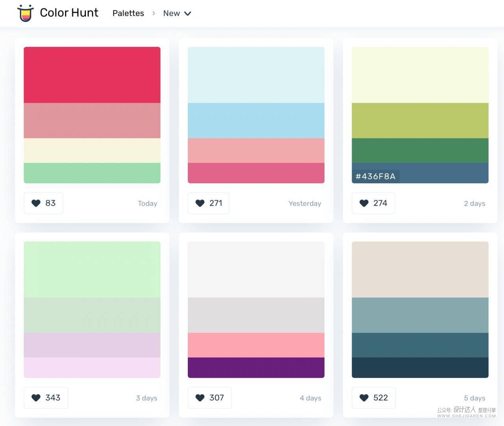Image resolution: width=504 pixels, height=426 pixels.
Task: Select the lilac swatch in 3 days palette
Action: coord(92,345)
